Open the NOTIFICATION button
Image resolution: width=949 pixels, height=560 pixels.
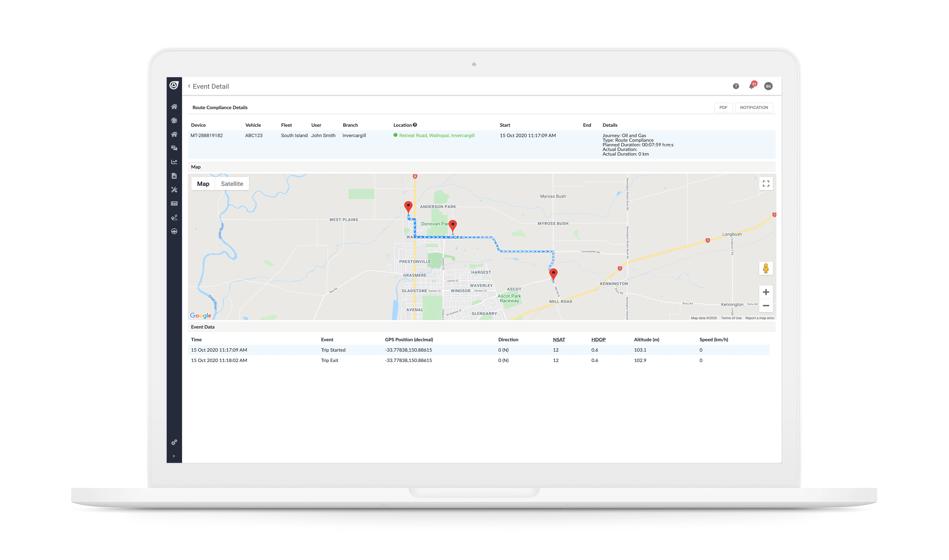(x=754, y=108)
